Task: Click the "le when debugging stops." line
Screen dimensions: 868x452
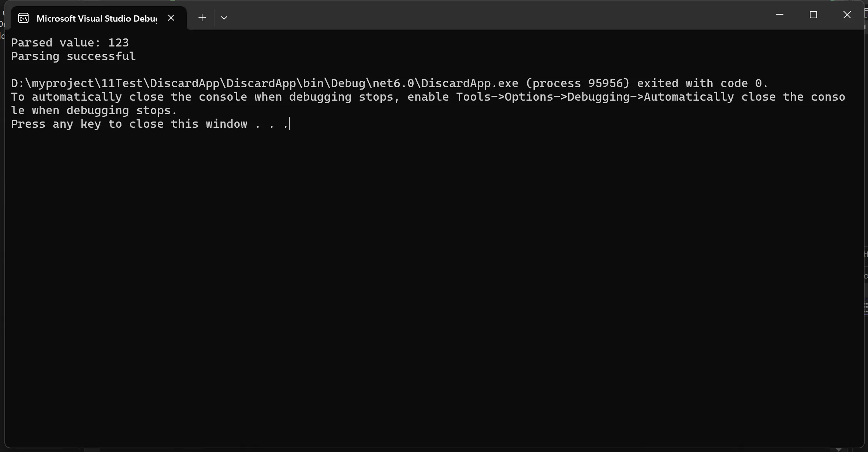Action: pos(94,111)
